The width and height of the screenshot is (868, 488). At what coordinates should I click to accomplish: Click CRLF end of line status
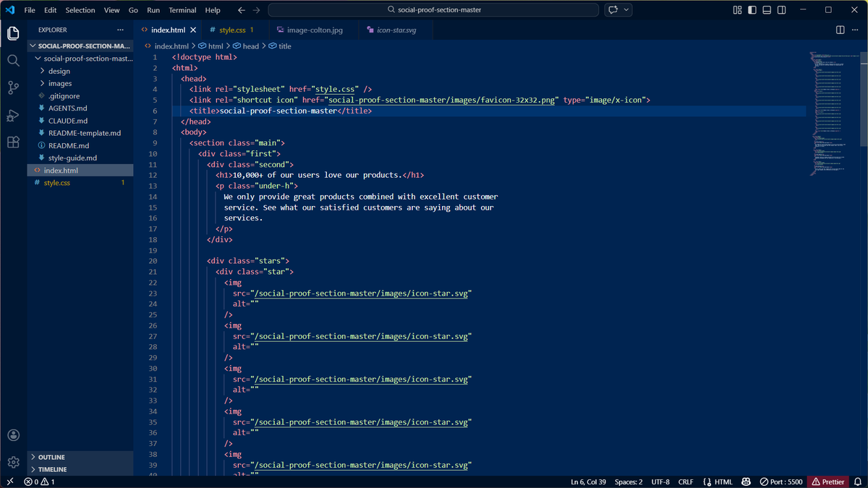click(686, 481)
